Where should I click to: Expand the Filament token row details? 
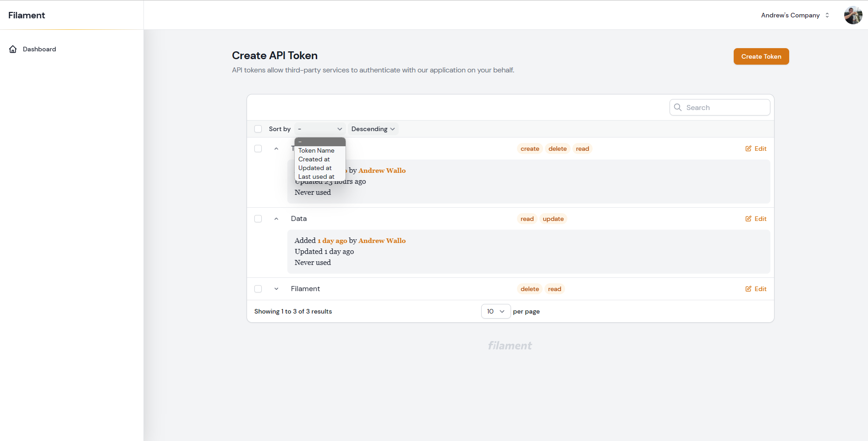(x=276, y=289)
